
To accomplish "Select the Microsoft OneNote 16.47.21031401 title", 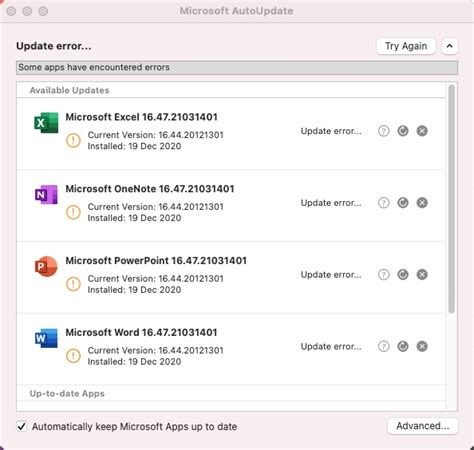I will [x=150, y=189].
